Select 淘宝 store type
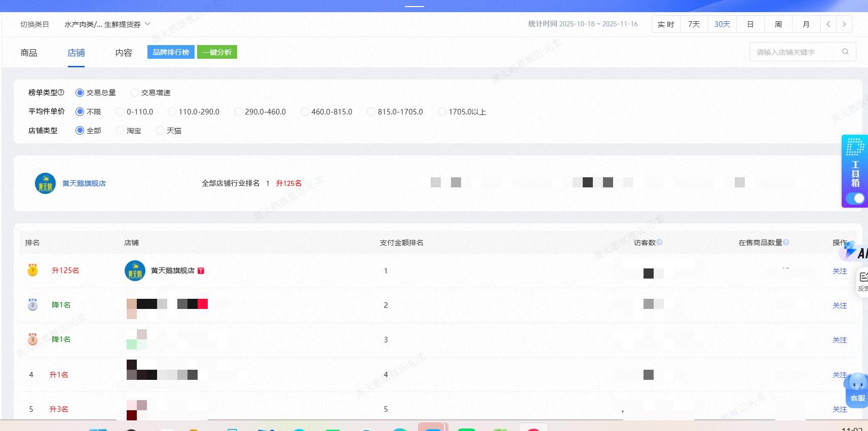 click(120, 131)
